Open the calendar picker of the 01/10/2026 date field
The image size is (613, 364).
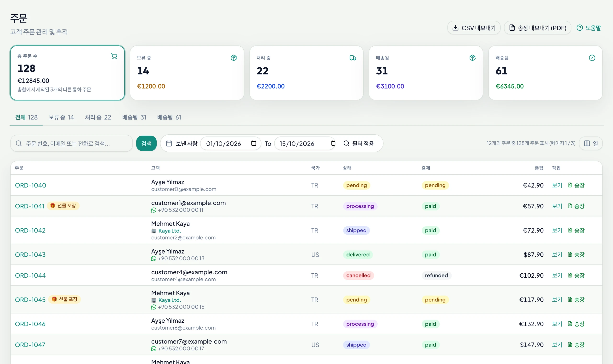[254, 143]
